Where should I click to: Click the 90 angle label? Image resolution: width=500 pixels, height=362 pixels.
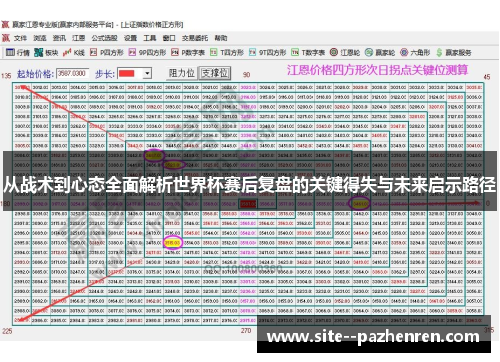(x=247, y=74)
